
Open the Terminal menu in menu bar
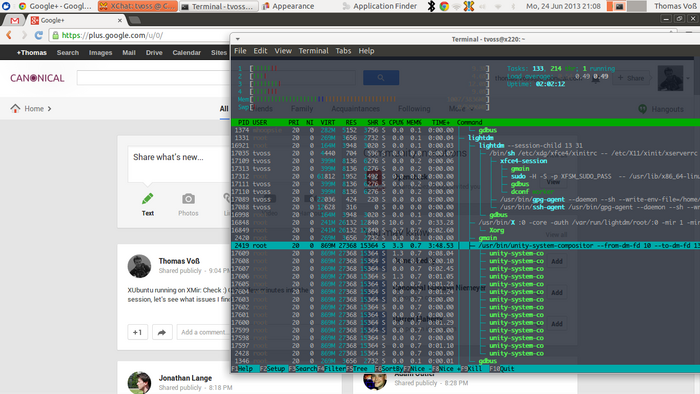(313, 51)
